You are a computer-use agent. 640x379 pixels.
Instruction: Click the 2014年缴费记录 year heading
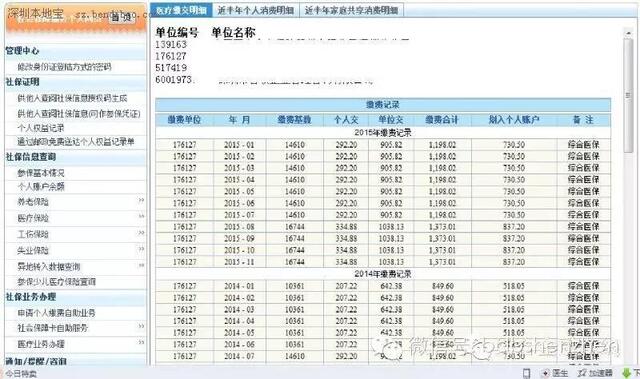click(383, 274)
